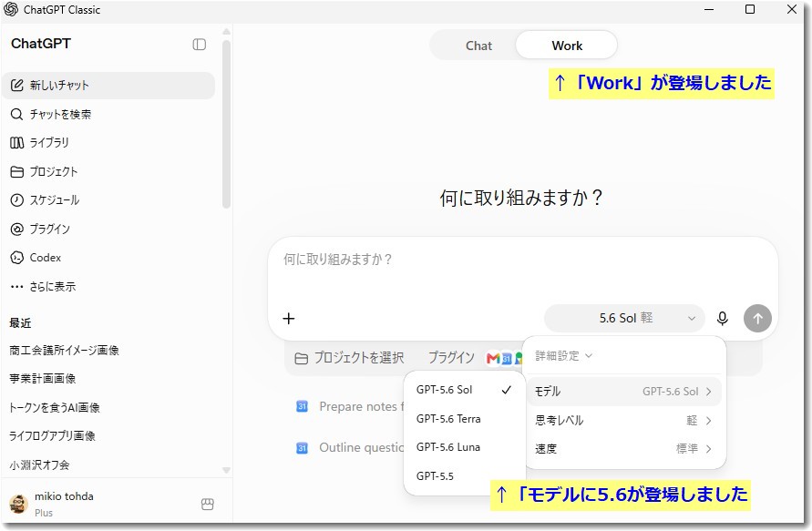The width and height of the screenshot is (812, 531).
Task: Open the モデル submenu row
Action: tap(624, 392)
